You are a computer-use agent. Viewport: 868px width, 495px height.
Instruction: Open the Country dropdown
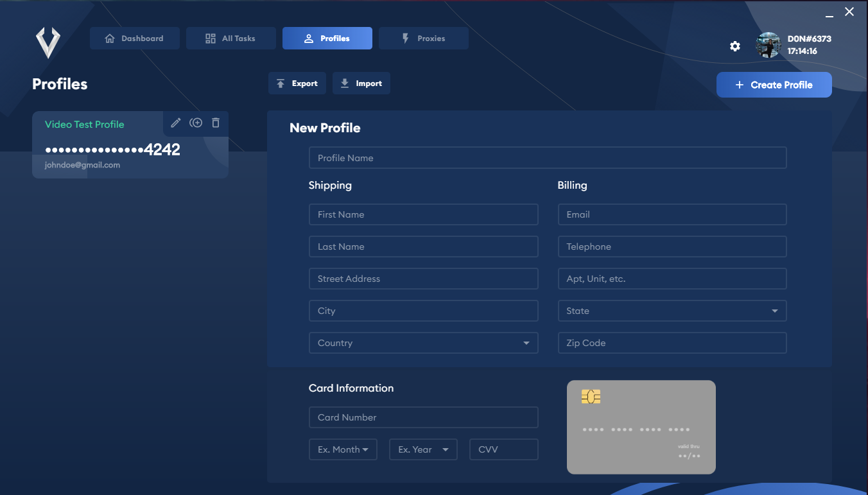coord(423,343)
